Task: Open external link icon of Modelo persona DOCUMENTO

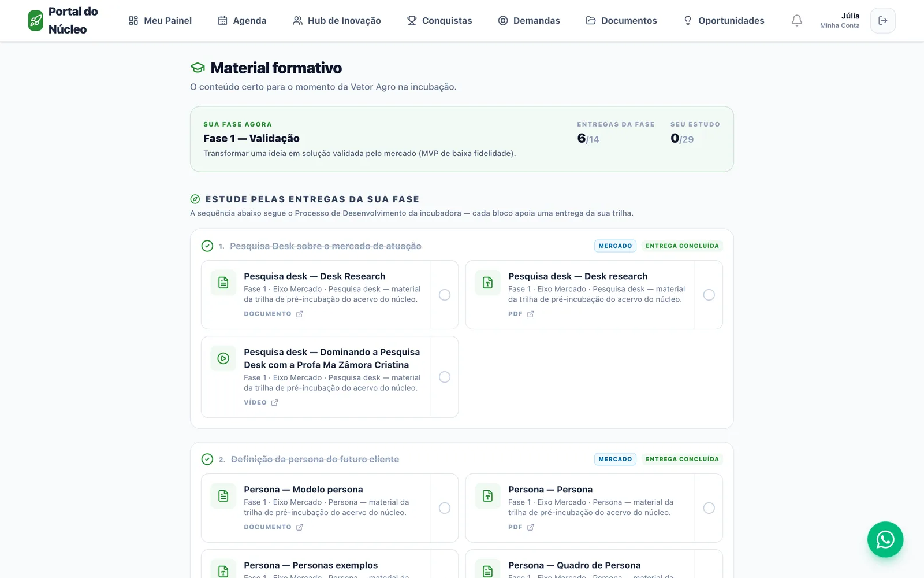Action: coord(300,527)
